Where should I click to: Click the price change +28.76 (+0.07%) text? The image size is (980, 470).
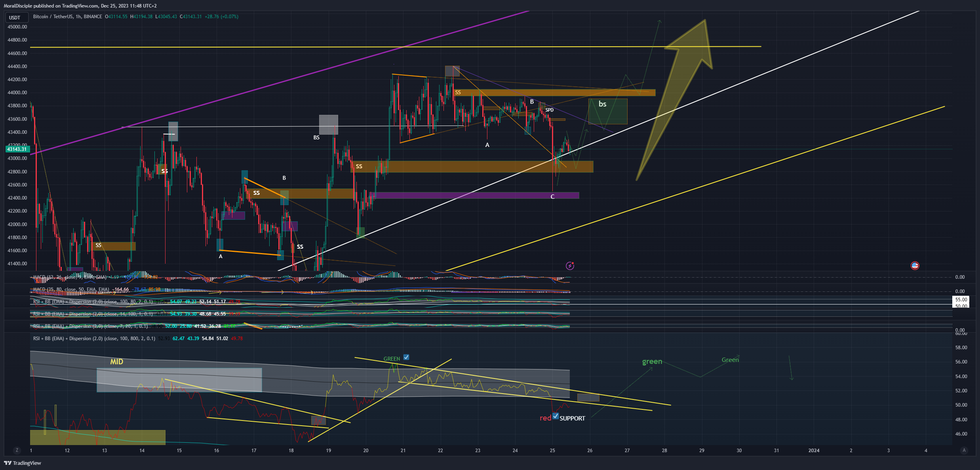pos(222,17)
